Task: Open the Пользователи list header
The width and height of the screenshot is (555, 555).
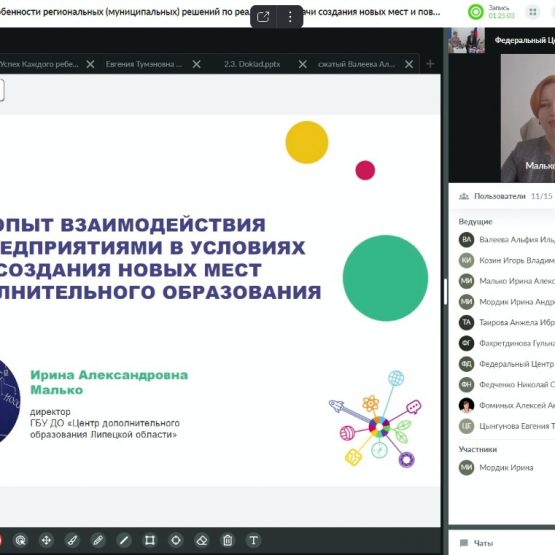Action: click(x=499, y=196)
